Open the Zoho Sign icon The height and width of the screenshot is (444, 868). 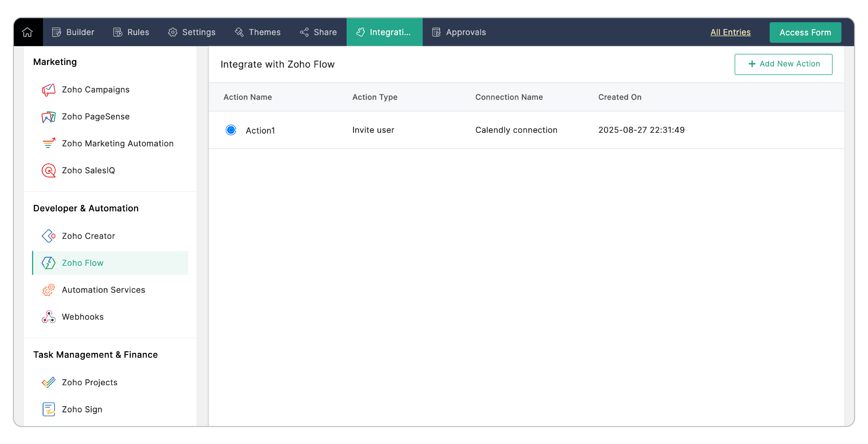click(49, 409)
